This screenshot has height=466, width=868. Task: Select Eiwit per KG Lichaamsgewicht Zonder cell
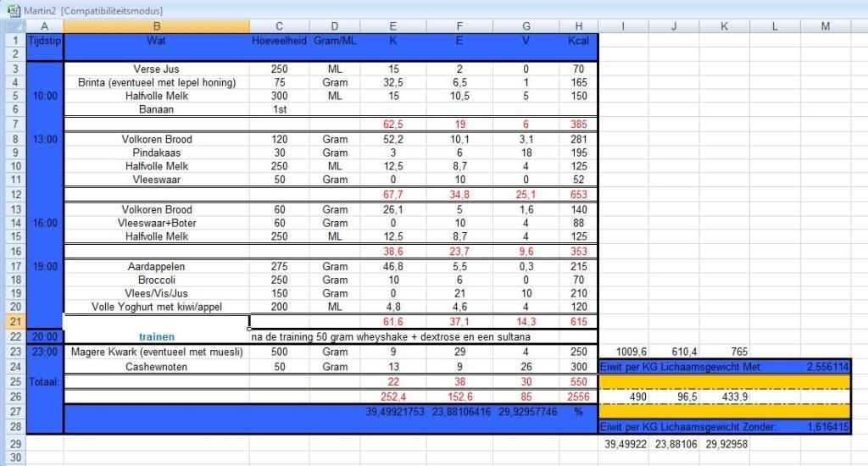tap(698, 427)
